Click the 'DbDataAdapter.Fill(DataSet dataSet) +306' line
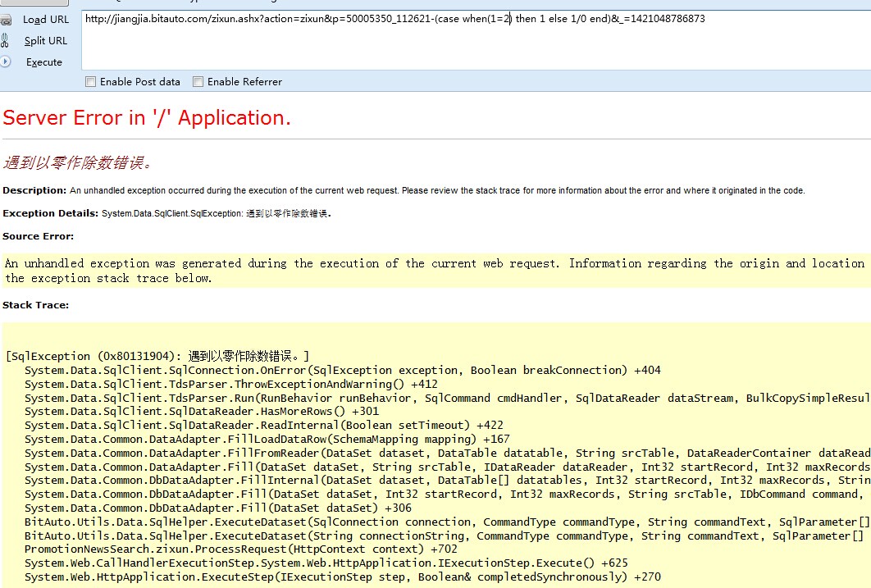This screenshot has width=871, height=588. [x=218, y=508]
